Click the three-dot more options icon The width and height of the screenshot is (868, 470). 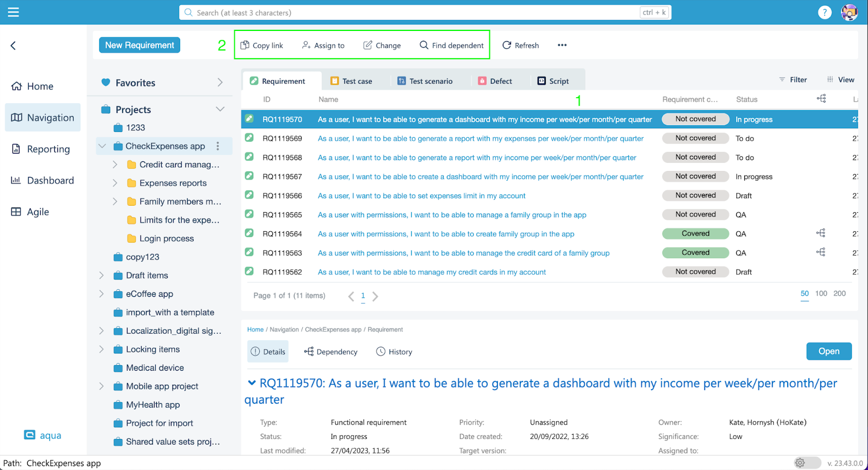[x=562, y=45]
